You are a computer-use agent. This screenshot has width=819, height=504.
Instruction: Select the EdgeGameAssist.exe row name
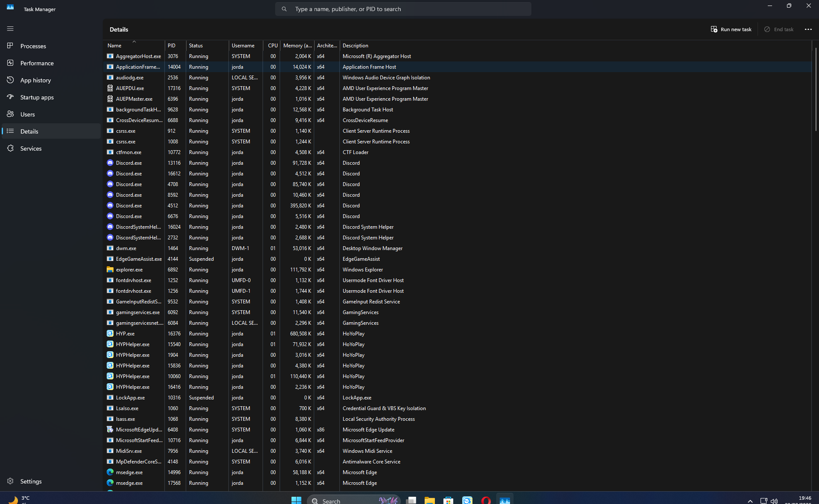point(139,259)
